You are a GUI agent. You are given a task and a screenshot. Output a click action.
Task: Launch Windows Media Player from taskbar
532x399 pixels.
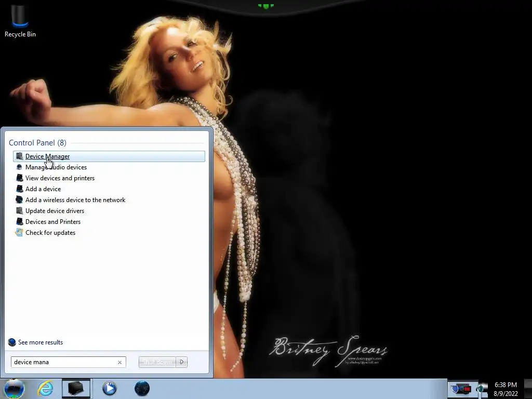(109, 389)
